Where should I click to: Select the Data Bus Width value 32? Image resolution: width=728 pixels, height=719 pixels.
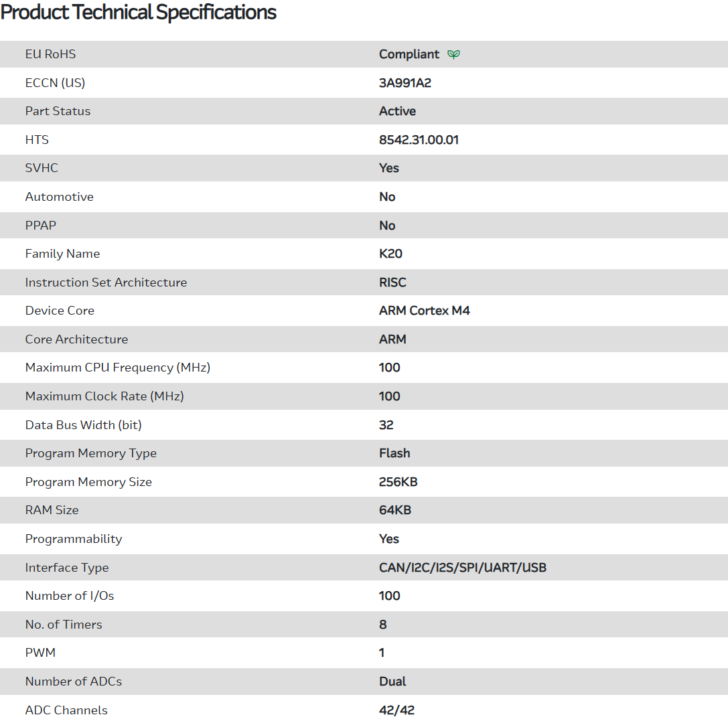coord(386,425)
